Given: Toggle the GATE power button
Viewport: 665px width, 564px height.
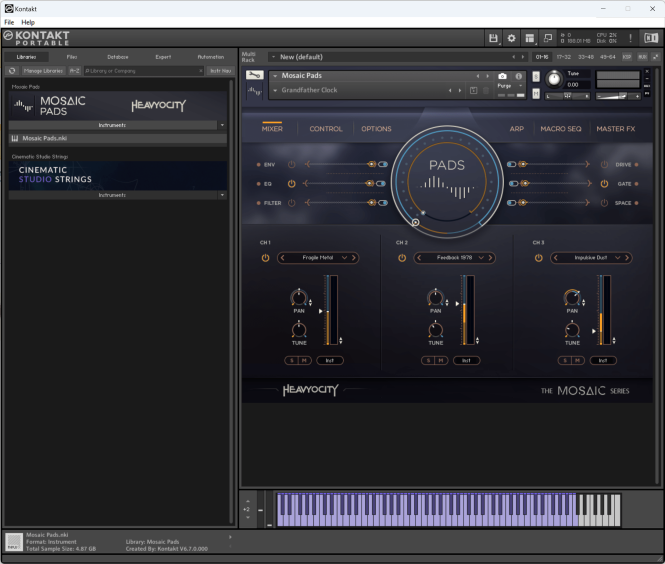Looking at the screenshot, I should 604,184.
